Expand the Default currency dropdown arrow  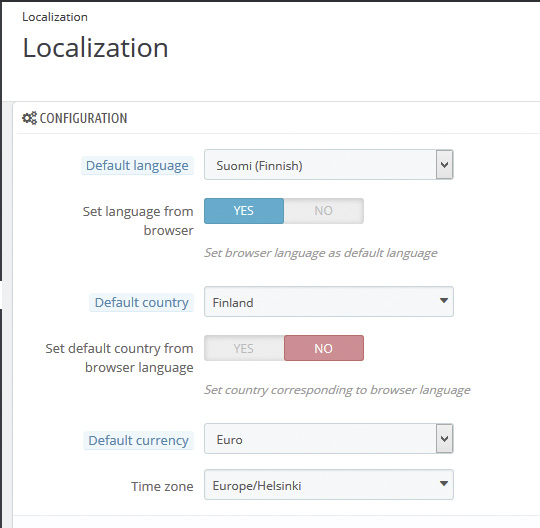pos(444,438)
